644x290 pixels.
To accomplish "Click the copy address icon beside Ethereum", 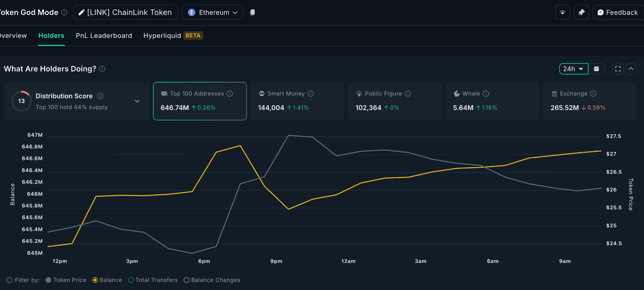I will [252, 12].
